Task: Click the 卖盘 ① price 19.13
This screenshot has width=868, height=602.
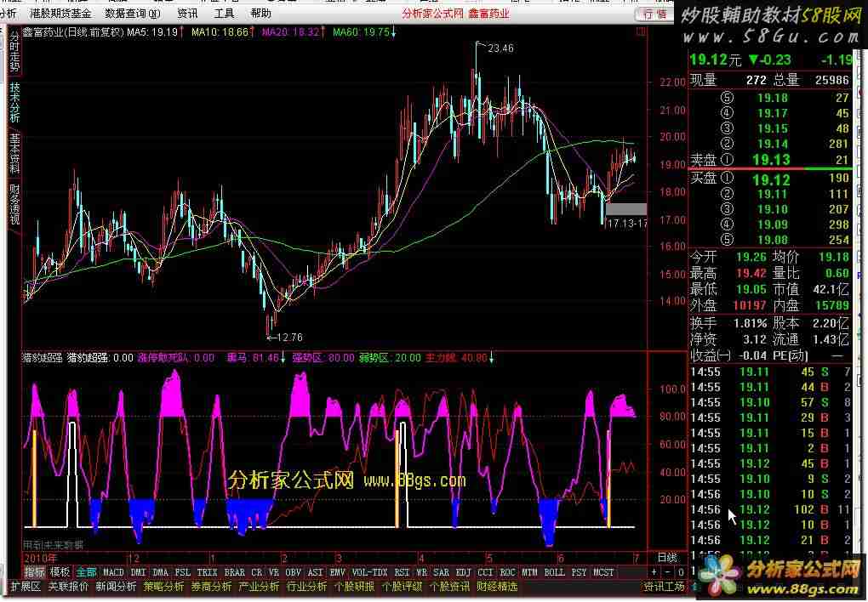Action: pyautogui.click(x=771, y=159)
